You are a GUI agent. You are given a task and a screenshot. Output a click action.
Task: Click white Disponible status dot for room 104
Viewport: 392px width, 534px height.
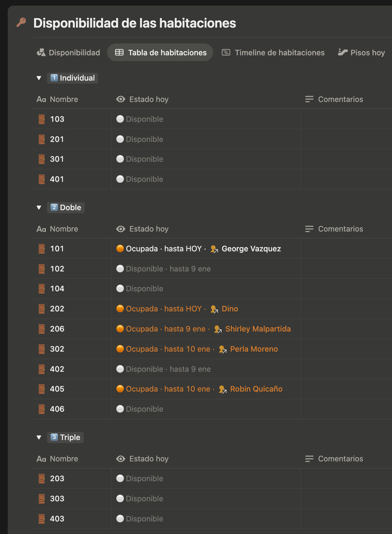point(120,288)
